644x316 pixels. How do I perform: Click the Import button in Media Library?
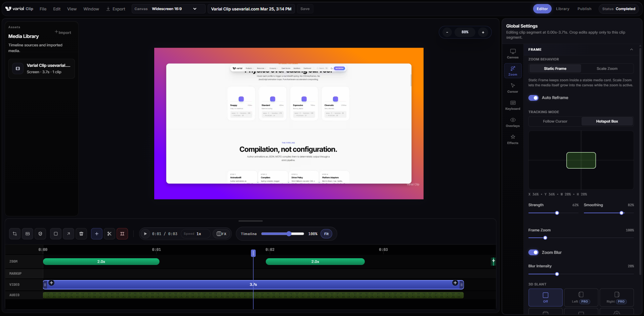[x=63, y=33]
